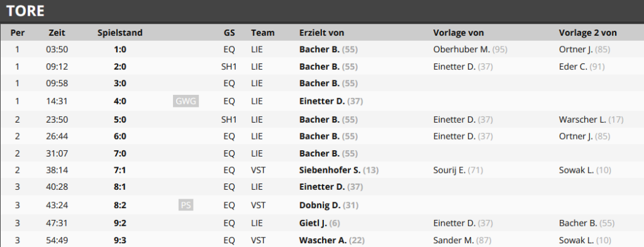
Task: Open Bacher B. scorer link at 03:50
Action: (x=319, y=50)
